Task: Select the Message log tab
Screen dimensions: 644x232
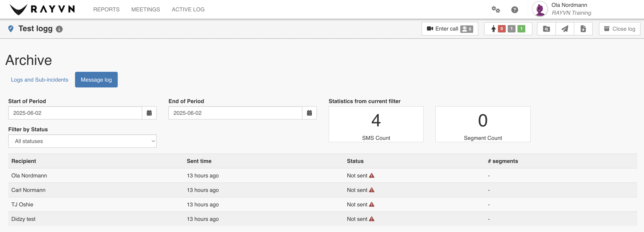Action: pyautogui.click(x=96, y=80)
